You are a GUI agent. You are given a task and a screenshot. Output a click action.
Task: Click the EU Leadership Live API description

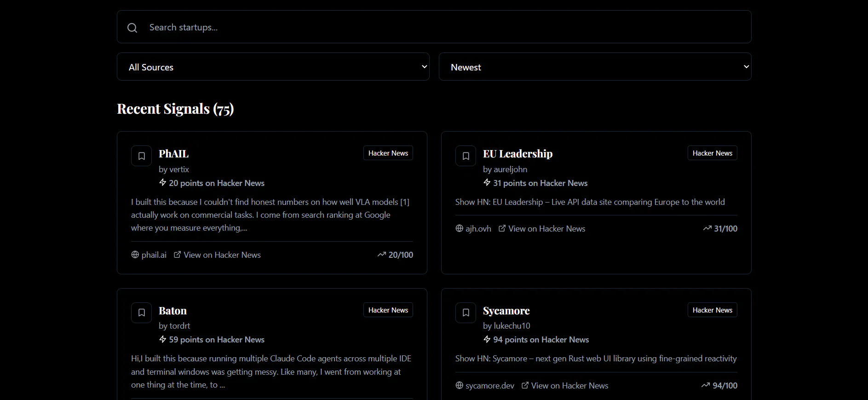click(590, 202)
